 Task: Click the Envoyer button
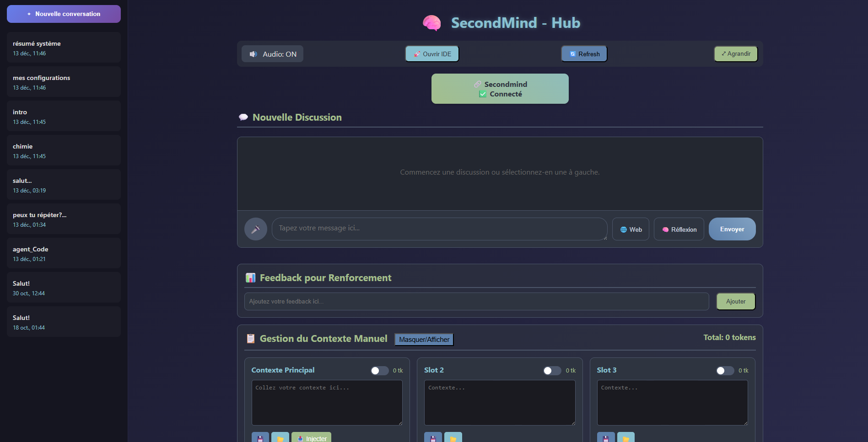click(x=732, y=229)
